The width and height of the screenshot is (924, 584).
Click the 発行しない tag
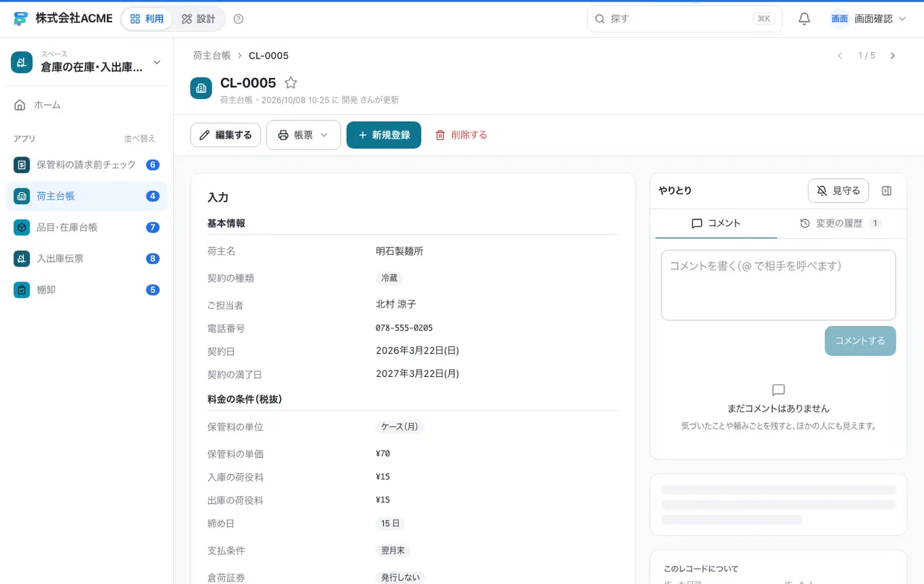[401, 578]
